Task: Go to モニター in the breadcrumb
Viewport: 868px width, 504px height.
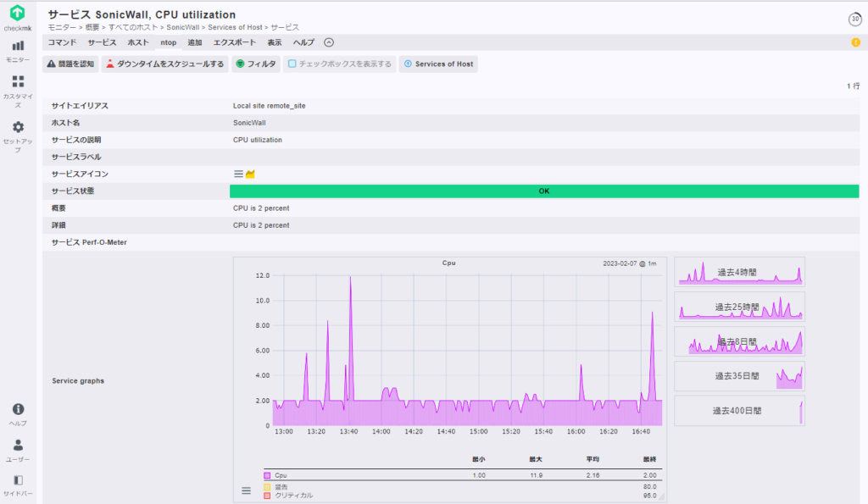Action: [x=62, y=27]
